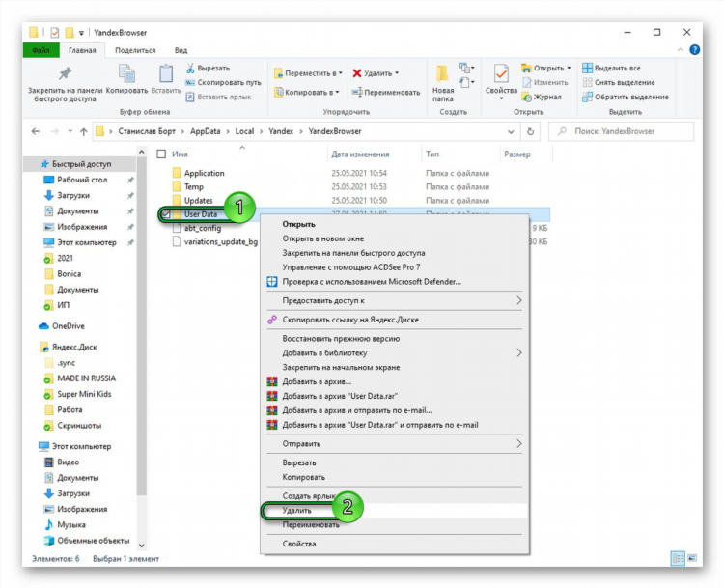Image resolution: width=724 pixels, height=588 pixels.
Task: Select the Application folder
Action: (x=204, y=173)
